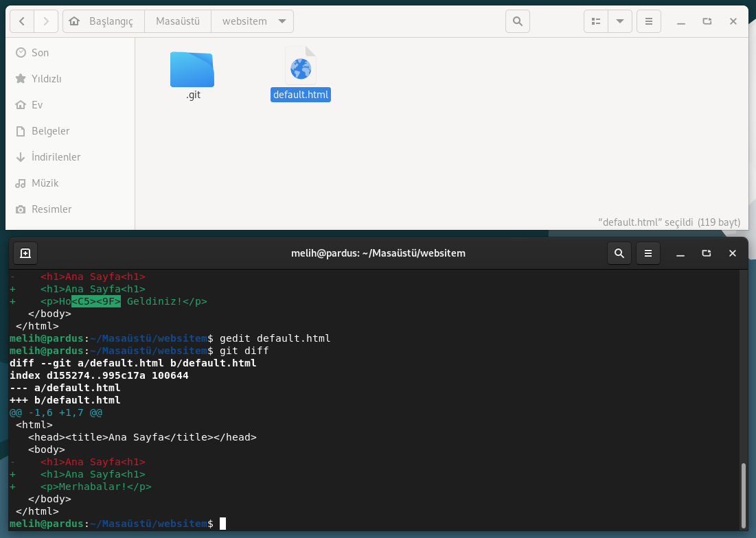
Task: Open Resimler in the sidebar
Action: tap(70, 209)
